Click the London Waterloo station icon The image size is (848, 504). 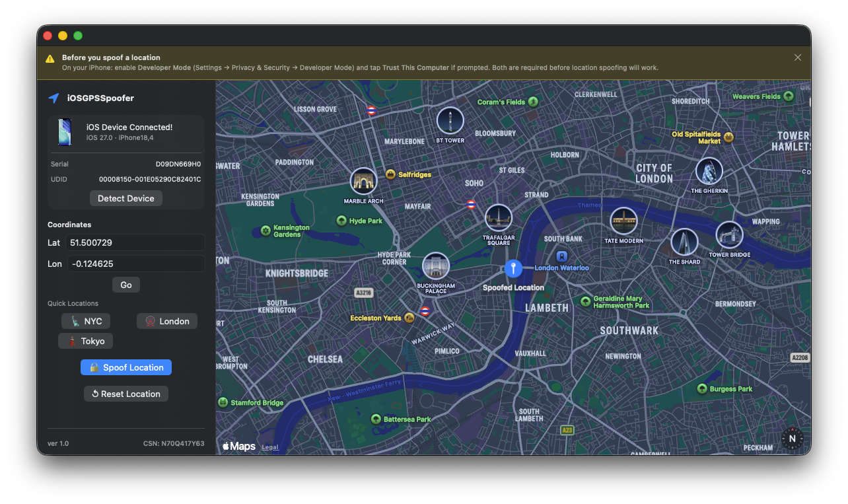[x=562, y=256]
